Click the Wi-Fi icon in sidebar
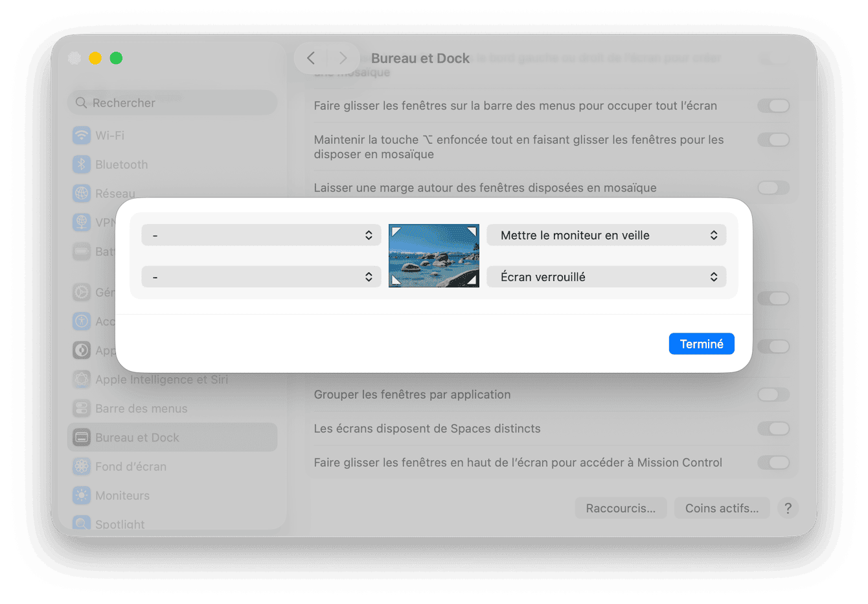 (x=82, y=135)
